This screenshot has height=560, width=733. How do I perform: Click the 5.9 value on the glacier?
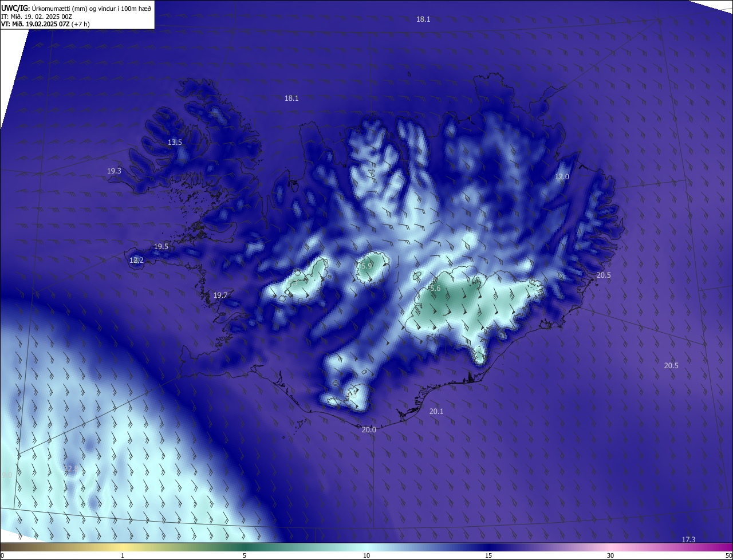366,266
